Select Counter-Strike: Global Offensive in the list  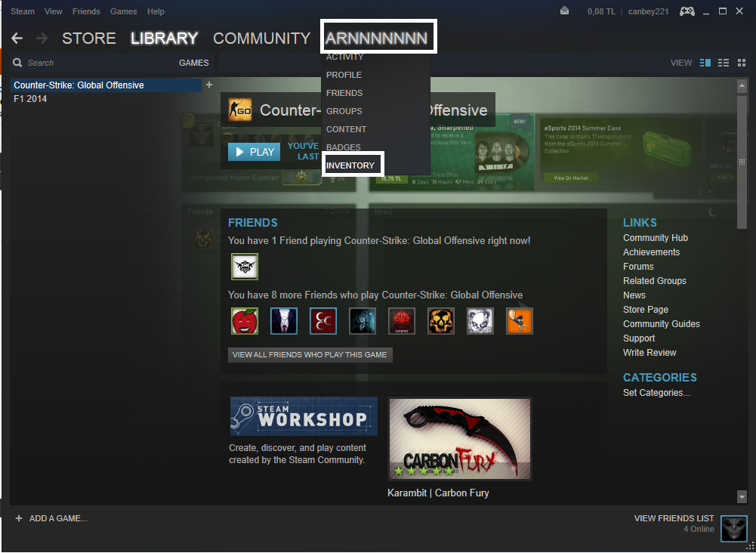106,85
